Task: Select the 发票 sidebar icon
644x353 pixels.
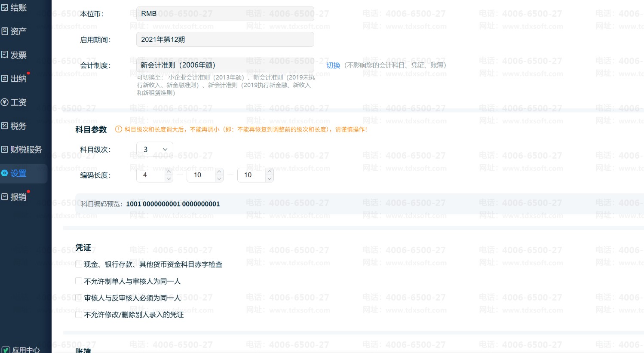Action: tap(5, 55)
